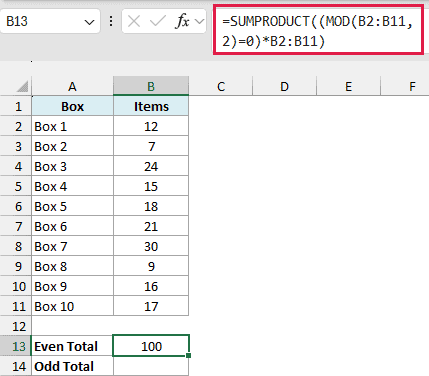
Task: Select the cell 'Box 1'
Action: click(72, 127)
